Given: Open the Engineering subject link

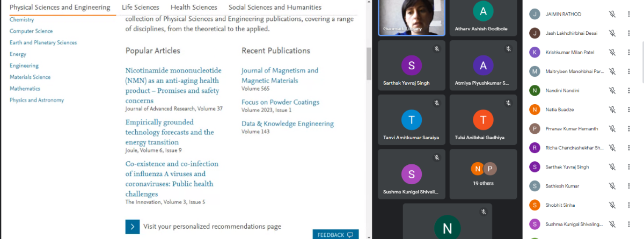Looking at the screenshot, I should 24,66.
